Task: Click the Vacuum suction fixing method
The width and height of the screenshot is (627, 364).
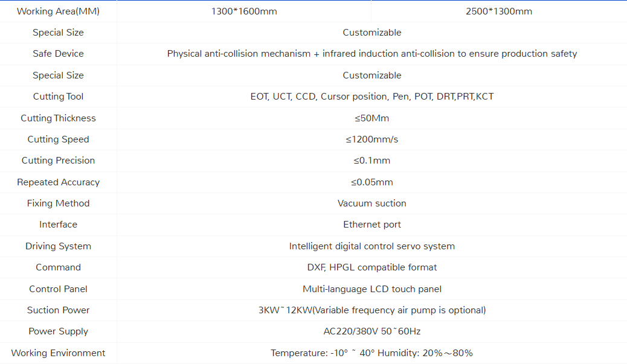Action: click(371, 203)
